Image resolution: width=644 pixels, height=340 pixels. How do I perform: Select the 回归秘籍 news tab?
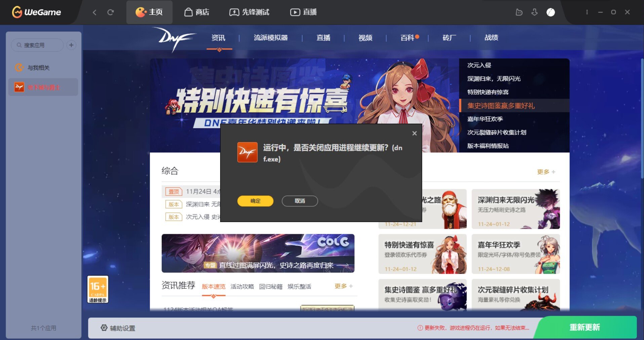tap(271, 287)
